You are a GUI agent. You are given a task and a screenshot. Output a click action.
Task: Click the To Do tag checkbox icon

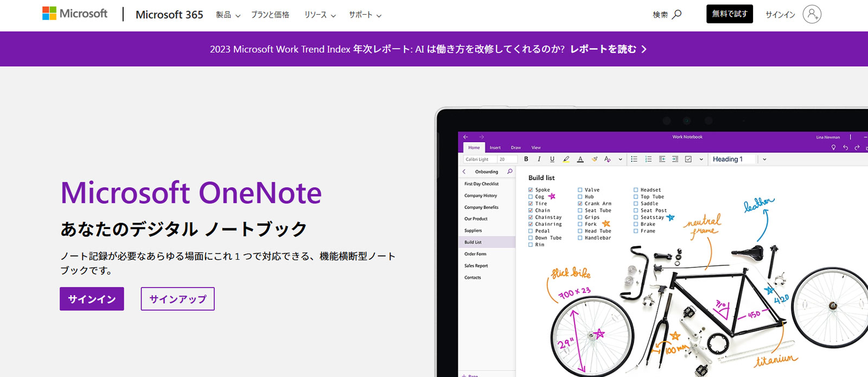(x=688, y=159)
